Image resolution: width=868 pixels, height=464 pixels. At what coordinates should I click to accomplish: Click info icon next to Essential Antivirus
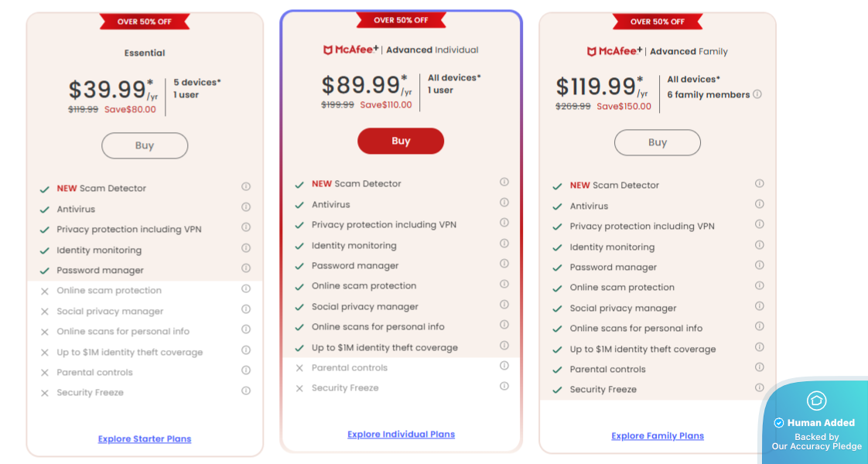(x=246, y=207)
